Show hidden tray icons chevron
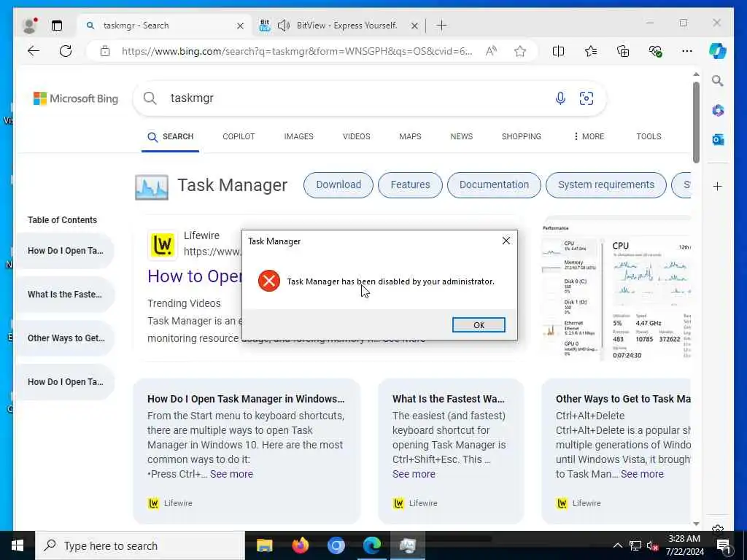This screenshot has width=747, height=560. pos(617,545)
